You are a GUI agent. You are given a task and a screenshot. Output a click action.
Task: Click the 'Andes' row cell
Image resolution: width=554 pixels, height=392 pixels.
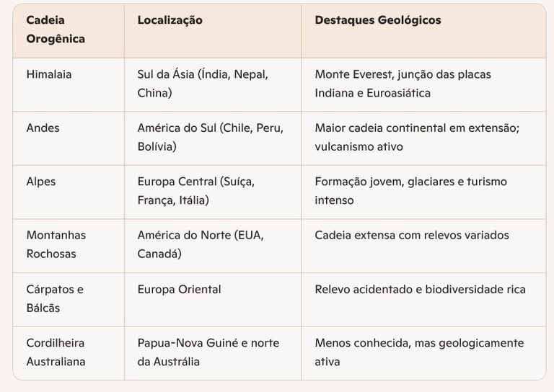43,128
